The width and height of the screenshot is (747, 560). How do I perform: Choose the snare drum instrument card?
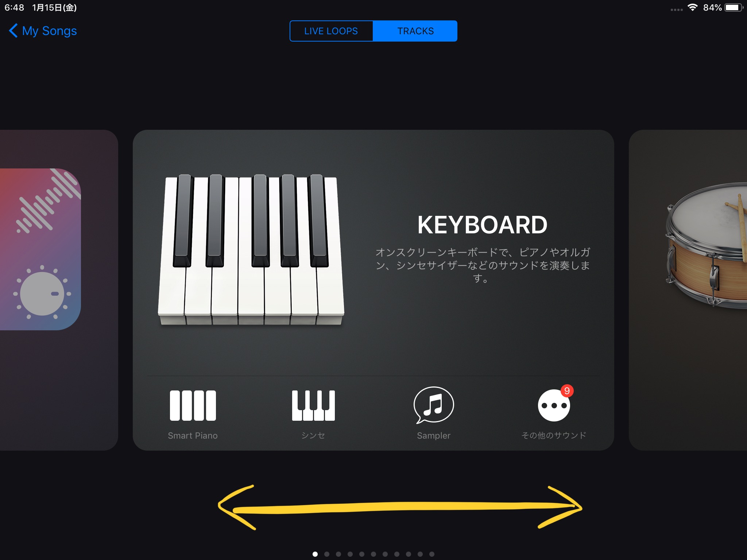(x=688, y=290)
